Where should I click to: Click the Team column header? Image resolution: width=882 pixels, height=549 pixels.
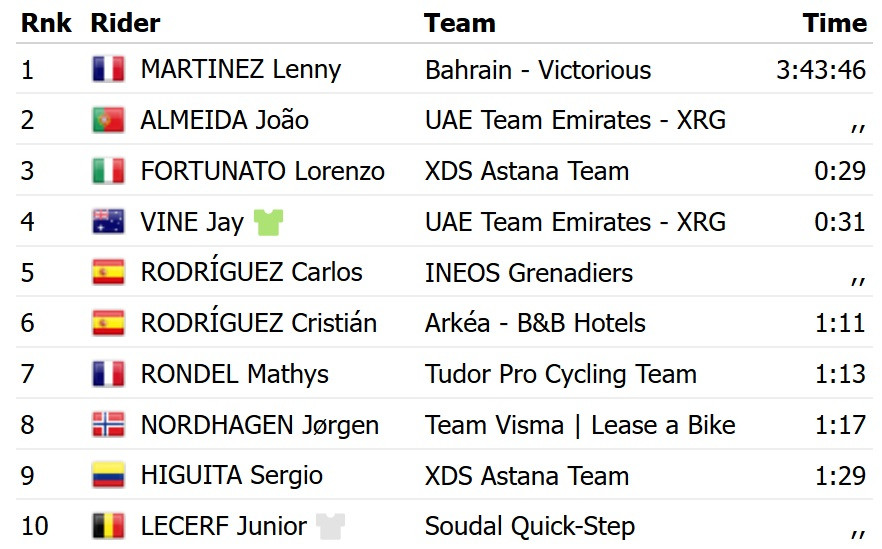[459, 23]
